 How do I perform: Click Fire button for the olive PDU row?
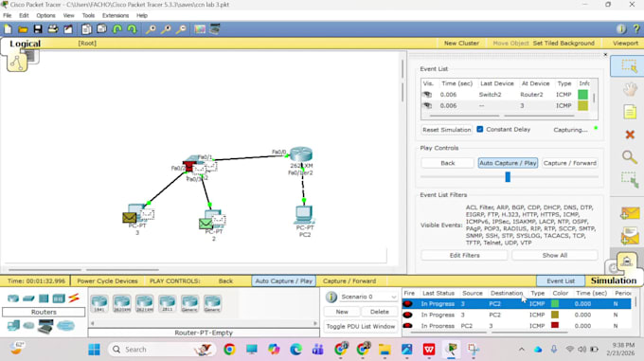(x=408, y=315)
